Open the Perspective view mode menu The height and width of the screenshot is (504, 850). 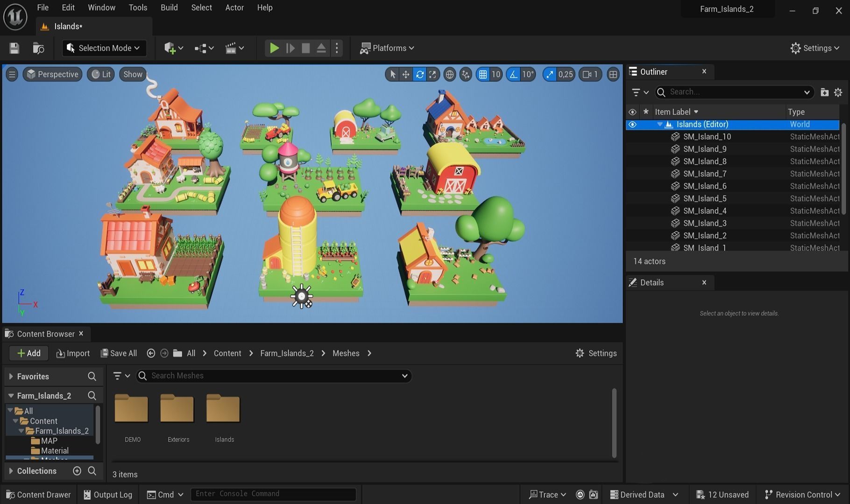tap(52, 74)
